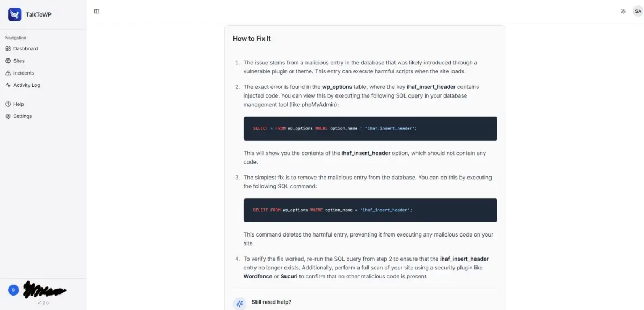Click the Sites globe icon
644x310 pixels.
[x=8, y=61]
